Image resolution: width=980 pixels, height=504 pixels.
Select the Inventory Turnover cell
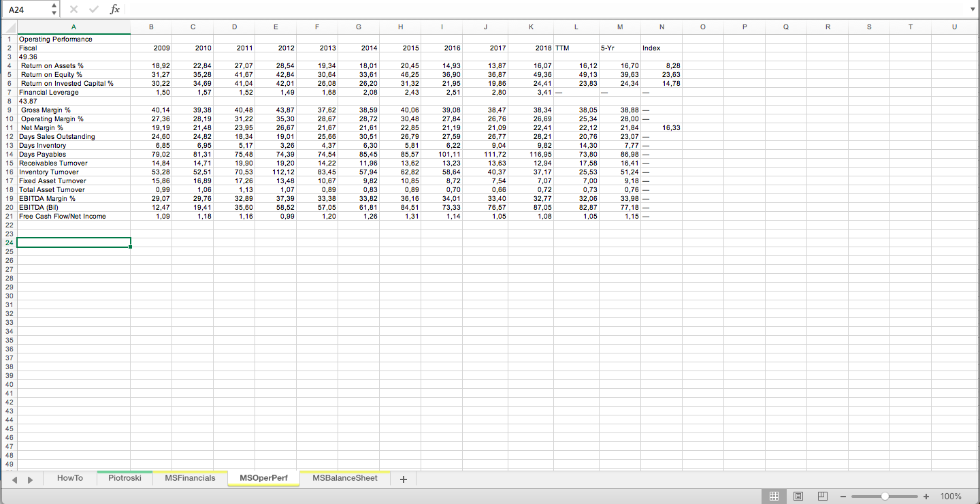coord(73,172)
